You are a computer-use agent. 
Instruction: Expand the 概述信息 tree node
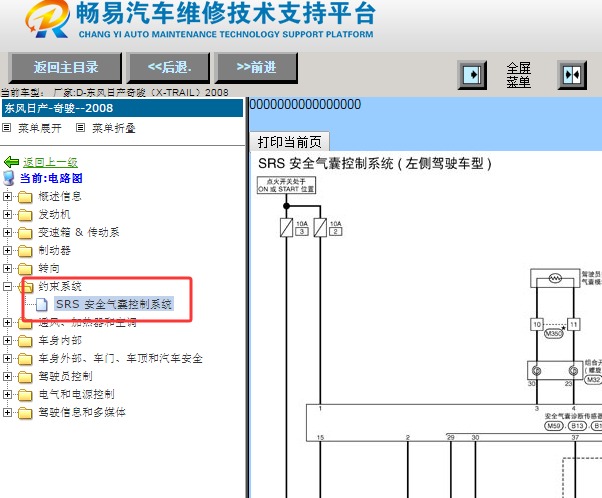click(7, 196)
